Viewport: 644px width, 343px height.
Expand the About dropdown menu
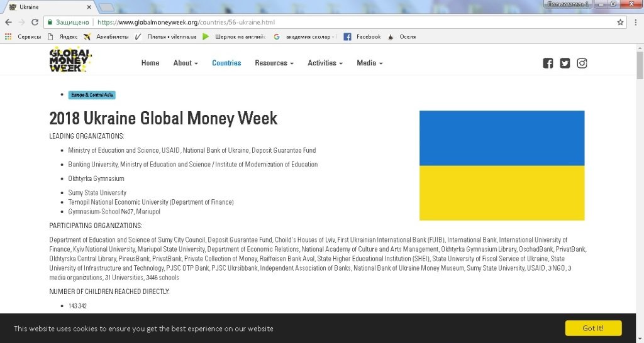tap(186, 63)
